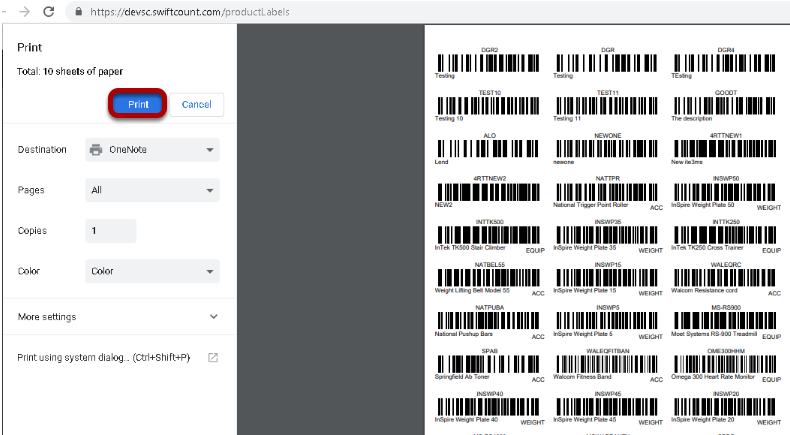Click the GOODT barcode
Screen dimensions: 790x435
725,106
